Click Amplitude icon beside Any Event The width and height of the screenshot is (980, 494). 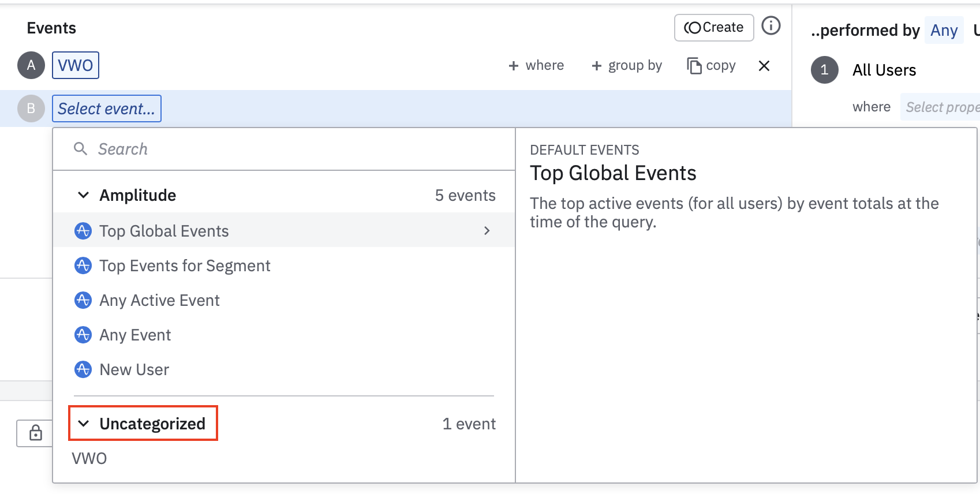(x=83, y=335)
